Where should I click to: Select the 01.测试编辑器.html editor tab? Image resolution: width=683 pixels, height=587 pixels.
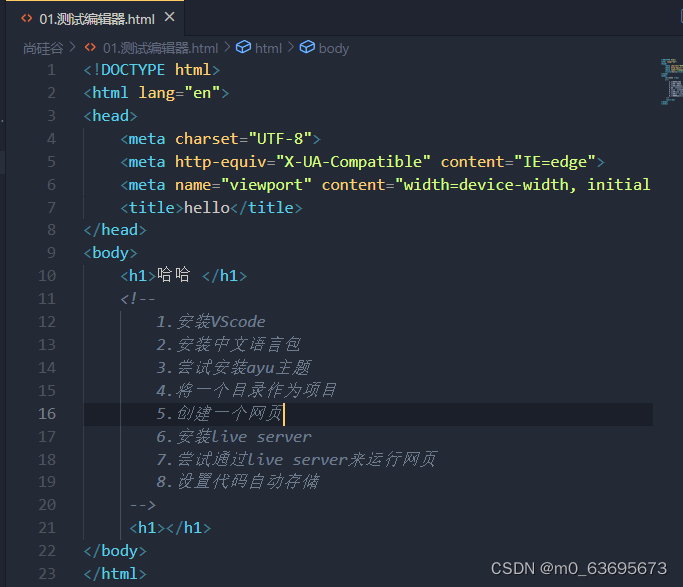click(95, 18)
